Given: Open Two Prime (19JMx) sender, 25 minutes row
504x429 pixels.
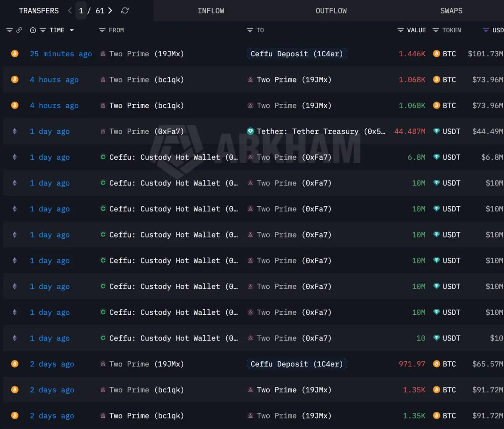Looking at the screenshot, I should (146, 54).
